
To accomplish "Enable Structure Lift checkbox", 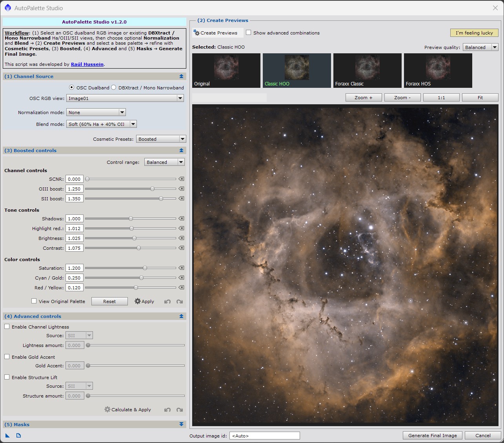I will coord(7,377).
